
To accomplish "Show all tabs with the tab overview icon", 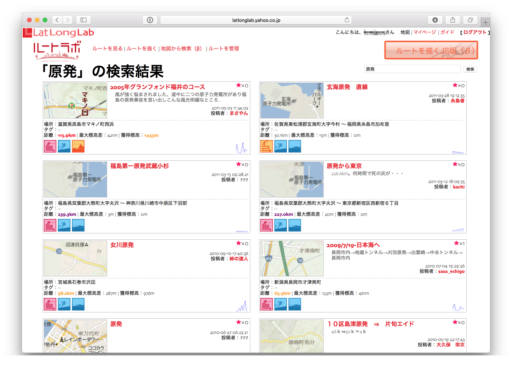I will (x=470, y=20).
